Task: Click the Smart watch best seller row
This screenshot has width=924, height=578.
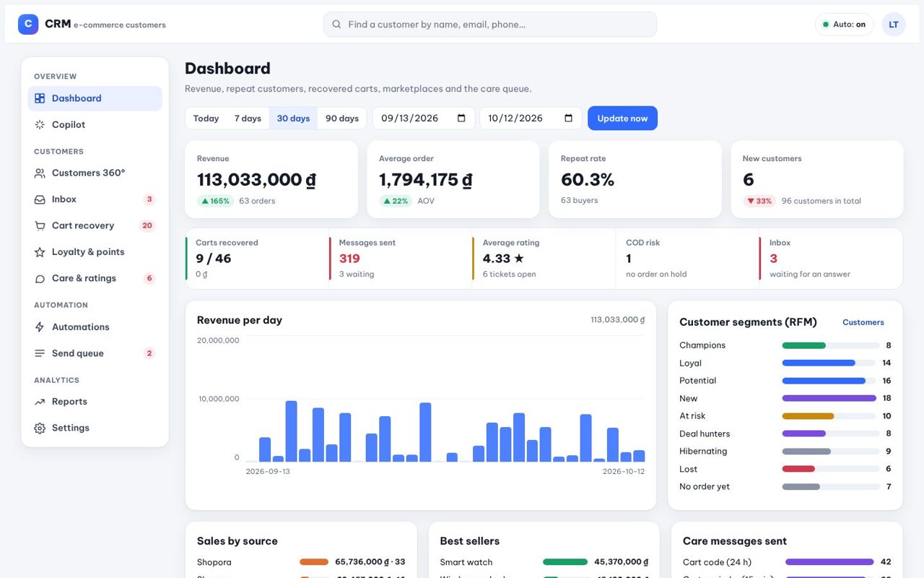Action: 544,562
